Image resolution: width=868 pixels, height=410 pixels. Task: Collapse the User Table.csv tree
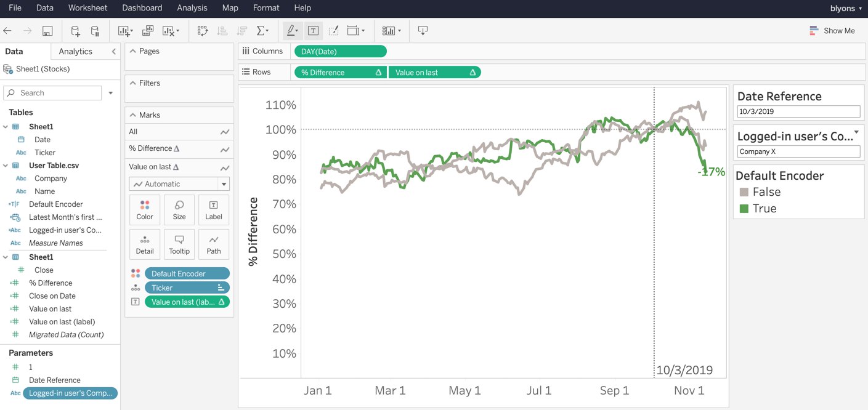coord(6,166)
